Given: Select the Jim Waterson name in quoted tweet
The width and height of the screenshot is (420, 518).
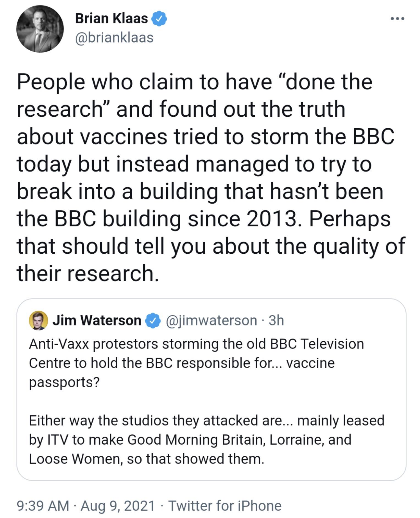Looking at the screenshot, I should point(97,320).
